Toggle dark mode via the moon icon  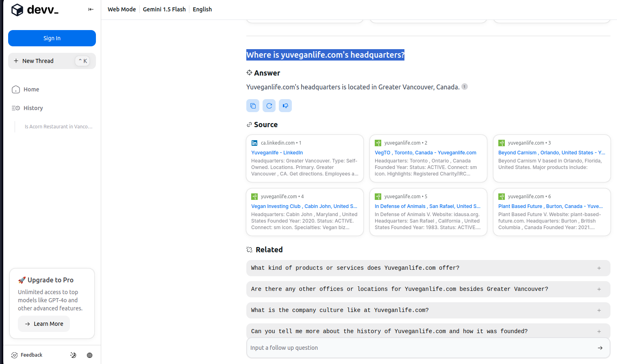coord(73,355)
